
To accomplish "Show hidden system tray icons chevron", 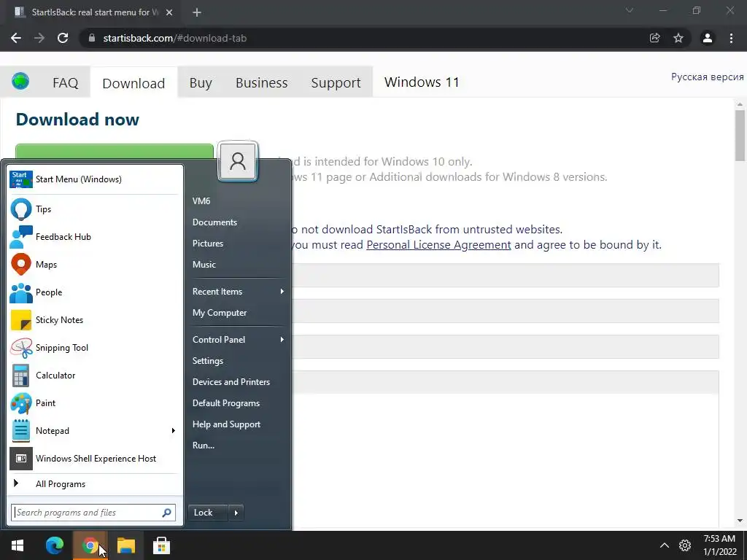I will click(x=664, y=545).
